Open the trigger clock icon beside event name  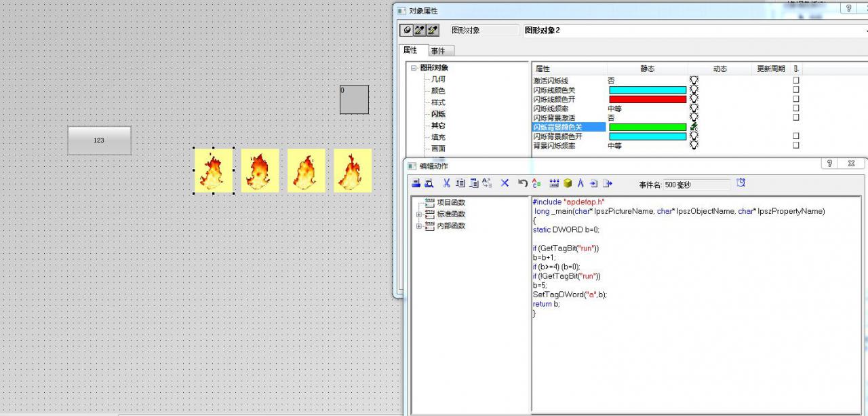[741, 183]
